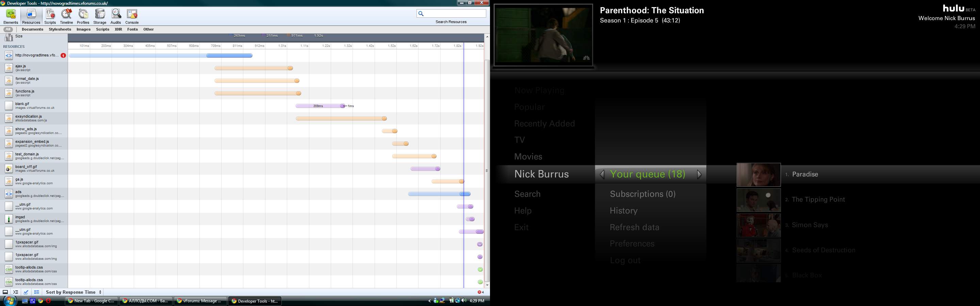
Task: Toggle the dock-to-window button in status bar
Action: tap(5, 292)
